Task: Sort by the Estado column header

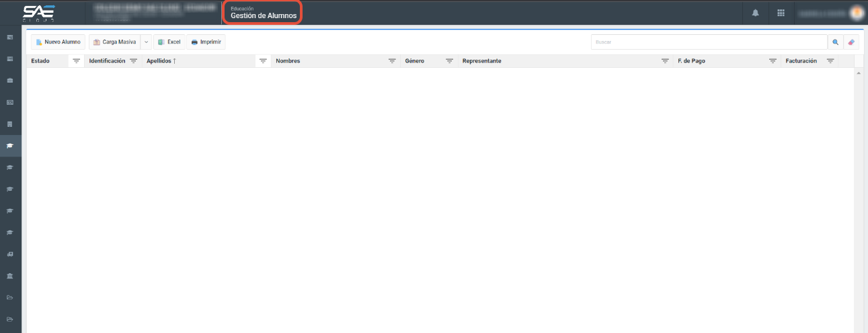Action: coord(40,61)
